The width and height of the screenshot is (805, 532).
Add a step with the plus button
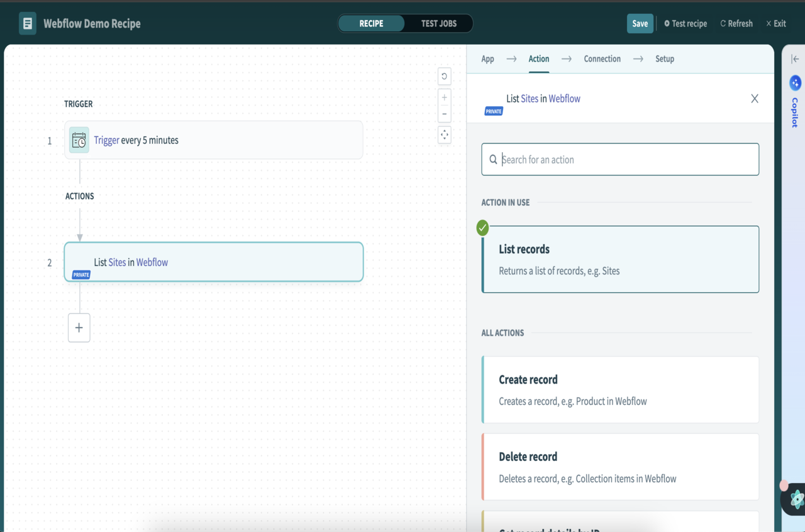tap(79, 328)
